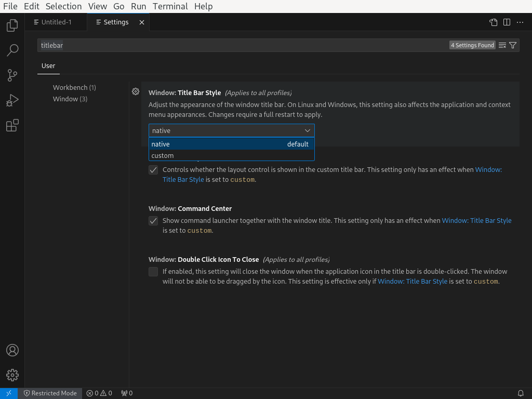The image size is (532, 399).
Task: Click the Window: Title Bar Style heading
Action: click(184, 93)
